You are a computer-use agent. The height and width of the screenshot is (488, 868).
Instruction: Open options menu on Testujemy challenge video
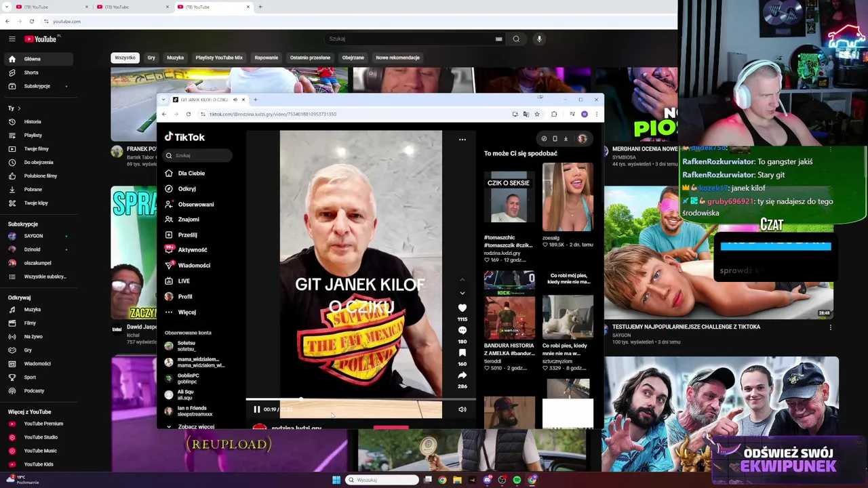tap(831, 327)
